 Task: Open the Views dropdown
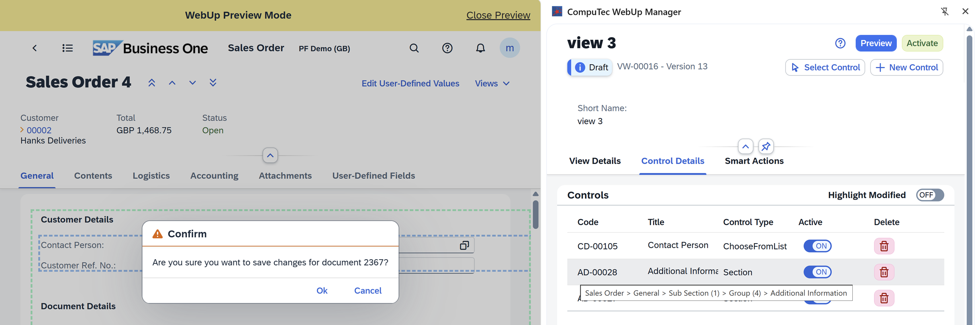[x=492, y=83]
